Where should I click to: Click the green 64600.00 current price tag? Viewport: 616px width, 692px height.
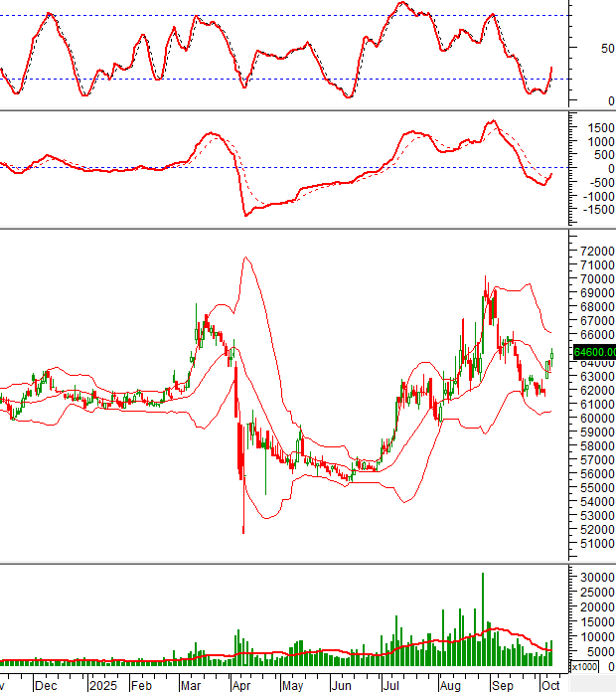594,352
